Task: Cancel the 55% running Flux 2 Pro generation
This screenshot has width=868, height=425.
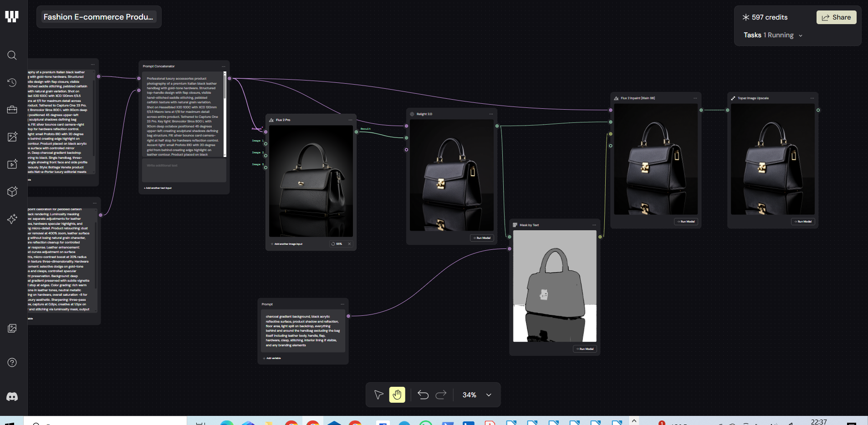Action: pos(349,244)
